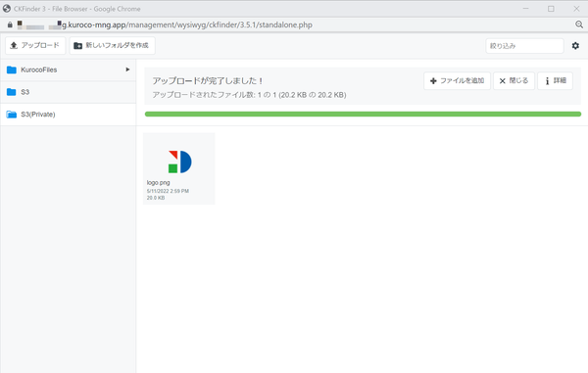Create a new folder with 新しいフォルダを作成
Screen dimensions: 588x373
point(112,45)
